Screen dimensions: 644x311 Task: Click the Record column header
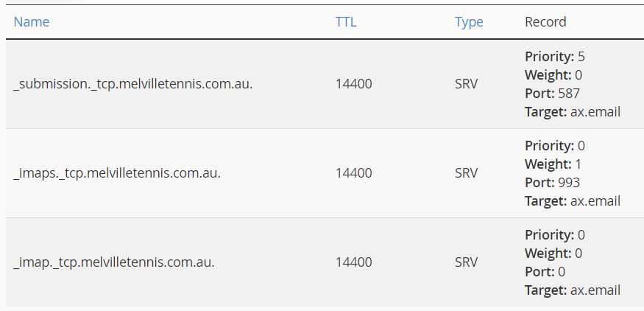point(545,22)
